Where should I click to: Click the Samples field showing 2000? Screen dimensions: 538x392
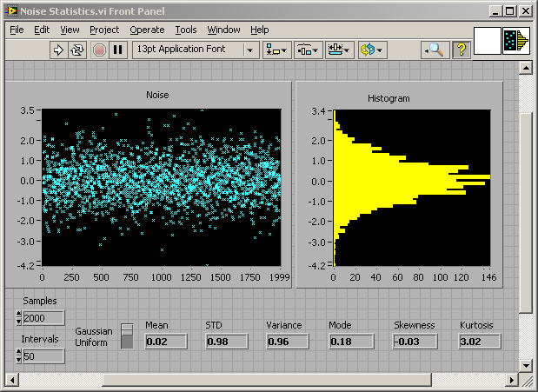[43, 318]
